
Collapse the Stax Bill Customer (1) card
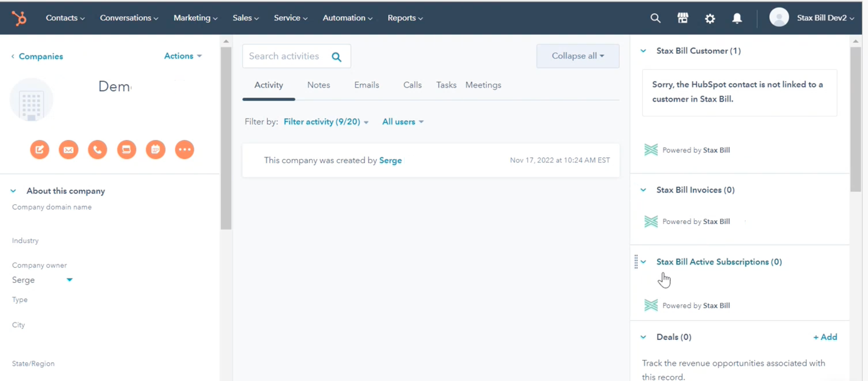click(x=643, y=51)
